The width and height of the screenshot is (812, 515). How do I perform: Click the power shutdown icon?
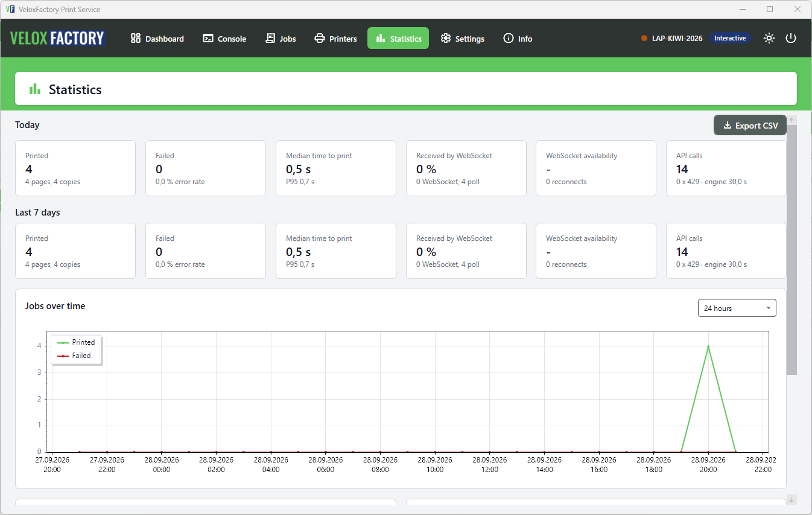(791, 38)
